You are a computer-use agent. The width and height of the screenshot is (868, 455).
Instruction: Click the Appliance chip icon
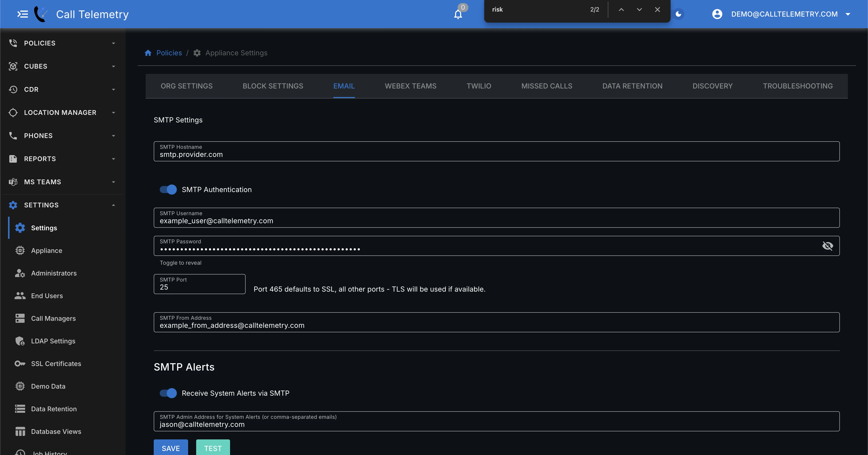coord(20,251)
